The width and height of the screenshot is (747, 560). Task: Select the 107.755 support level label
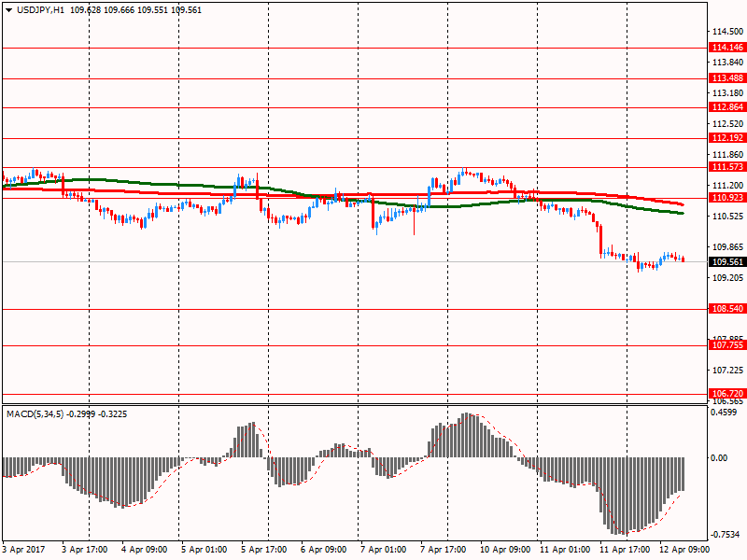point(727,345)
